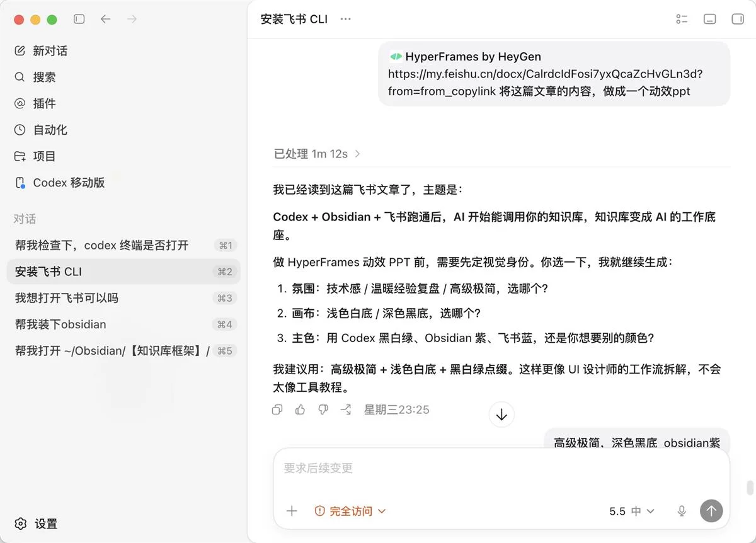Open the three-dot menu beside 安装飞书 CLI title
756x543 pixels.
pos(345,19)
